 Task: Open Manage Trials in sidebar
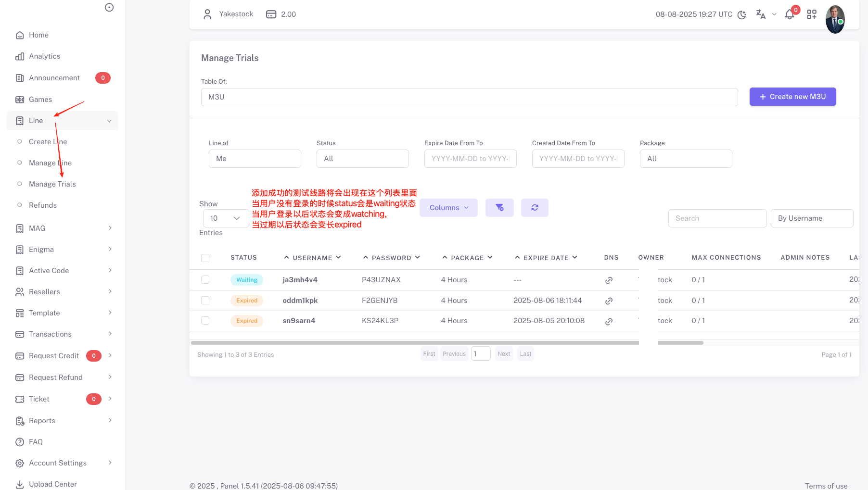[x=52, y=184]
